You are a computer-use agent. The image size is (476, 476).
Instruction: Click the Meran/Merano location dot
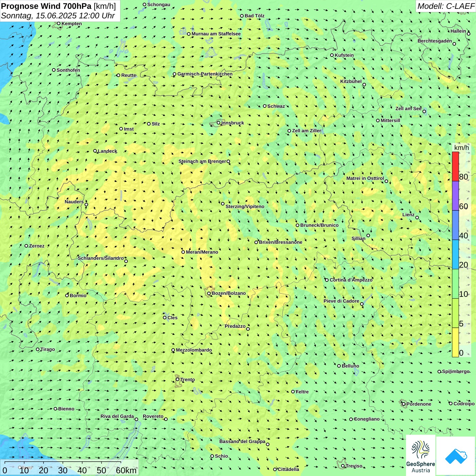(183, 252)
